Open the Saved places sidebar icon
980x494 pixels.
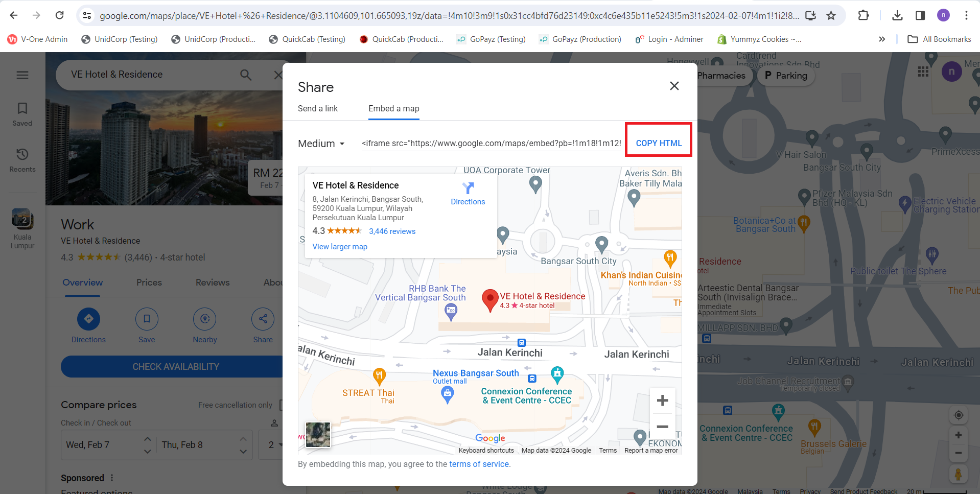[22, 114]
